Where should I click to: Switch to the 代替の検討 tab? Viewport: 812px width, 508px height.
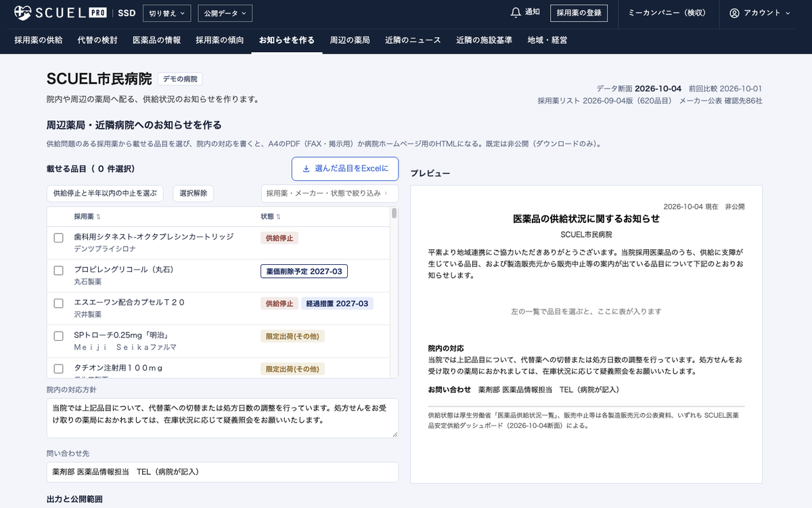97,40
